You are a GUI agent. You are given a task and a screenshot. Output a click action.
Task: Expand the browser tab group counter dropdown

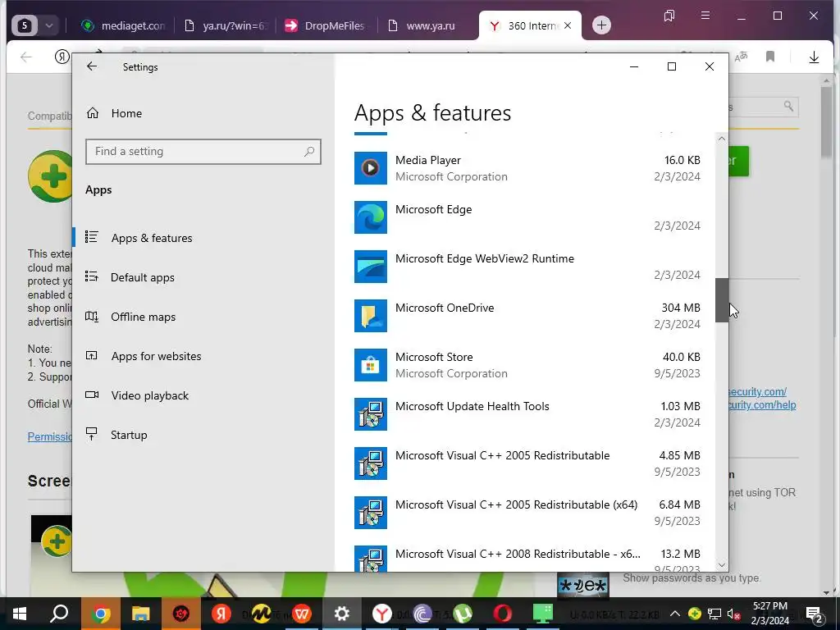coord(48,25)
